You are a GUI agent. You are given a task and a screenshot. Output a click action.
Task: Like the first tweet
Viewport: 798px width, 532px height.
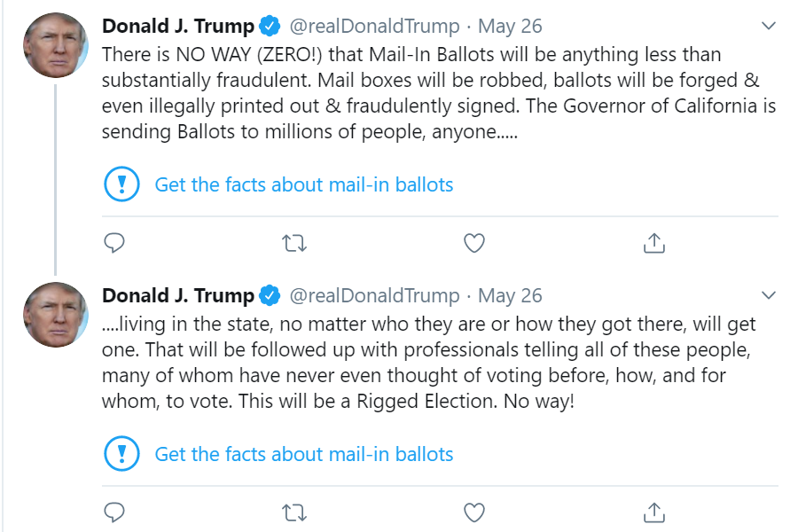coord(474,243)
